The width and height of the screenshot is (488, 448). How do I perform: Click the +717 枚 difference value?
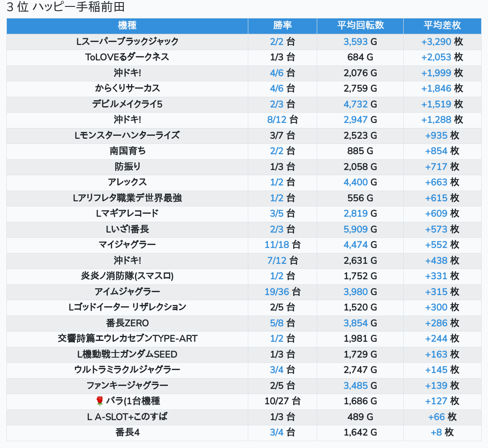pos(442,167)
